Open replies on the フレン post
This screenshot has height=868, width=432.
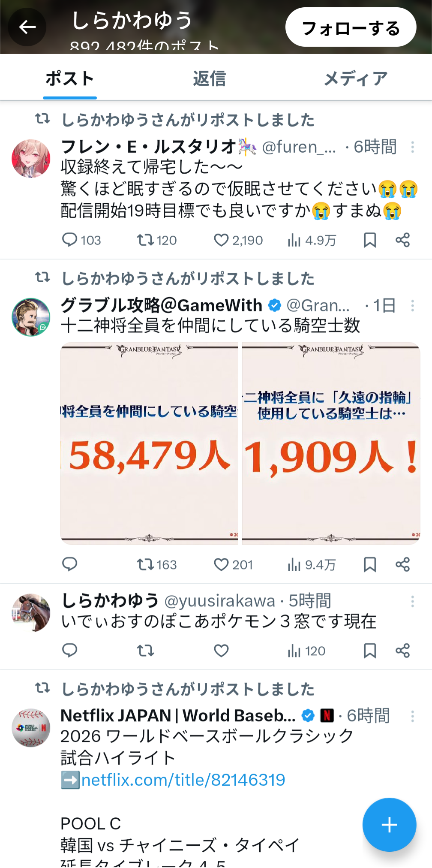tap(70, 240)
